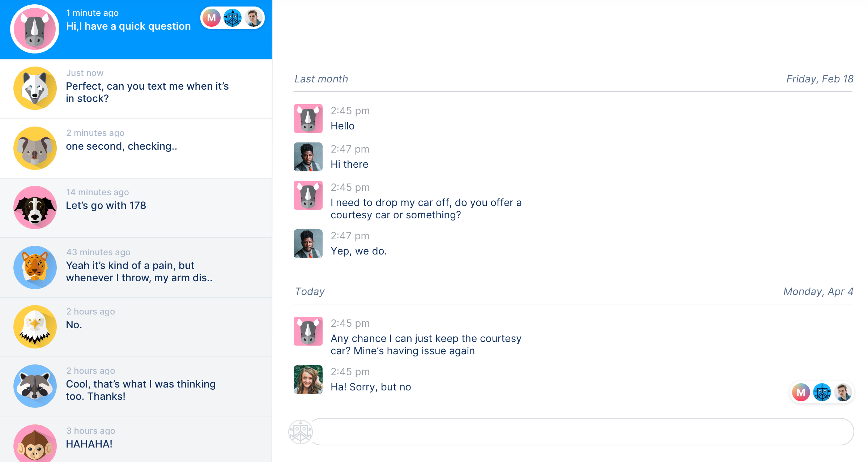Screen dimensions: 868x462
Task: Click the raccoon avatar conversation
Action: [35, 386]
